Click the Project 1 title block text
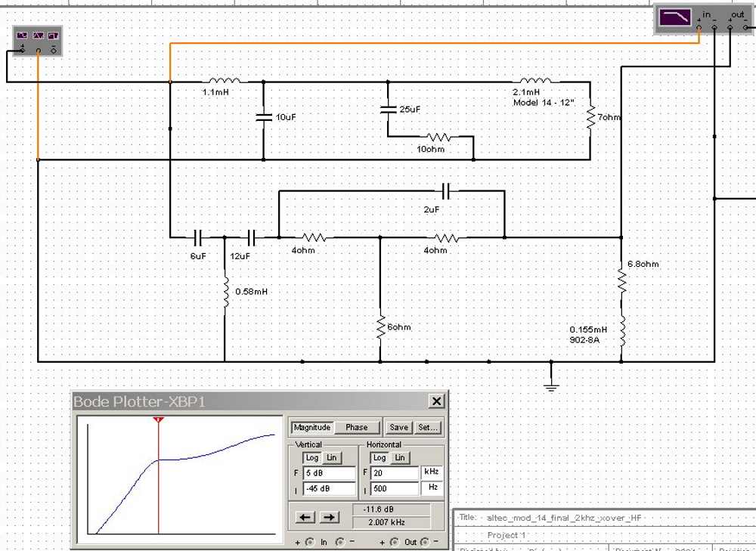The width and height of the screenshot is (756, 551). coord(507,536)
